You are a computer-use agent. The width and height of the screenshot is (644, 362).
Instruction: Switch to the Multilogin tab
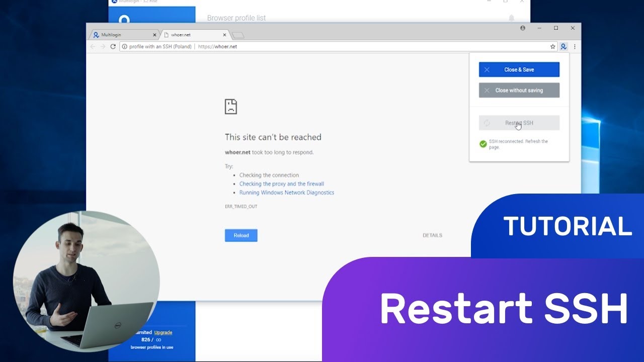(x=123, y=35)
